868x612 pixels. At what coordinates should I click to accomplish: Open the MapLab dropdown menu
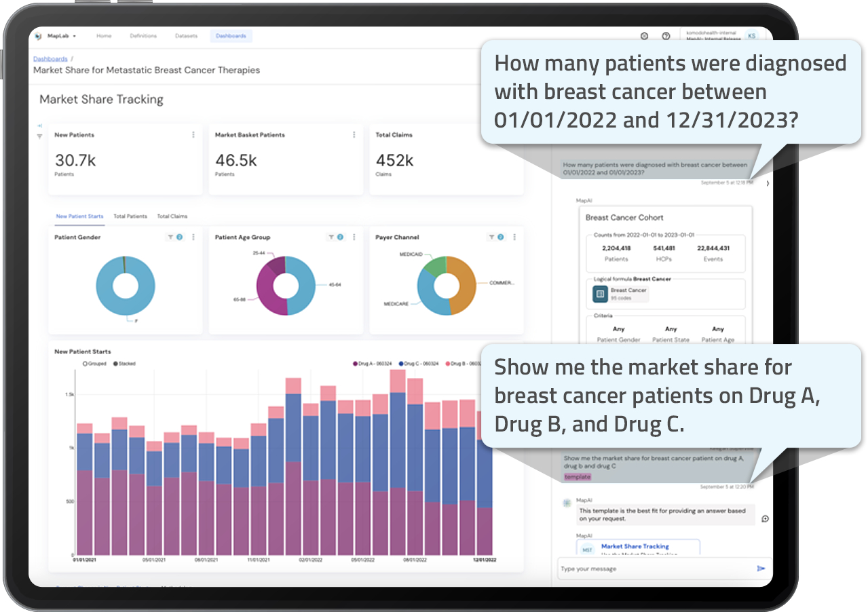[x=62, y=36]
